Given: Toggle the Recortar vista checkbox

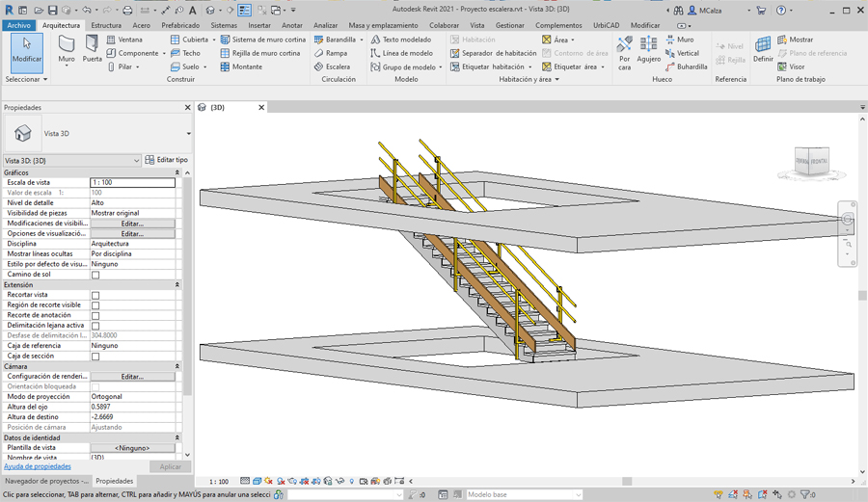Looking at the screenshot, I should pos(95,296).
